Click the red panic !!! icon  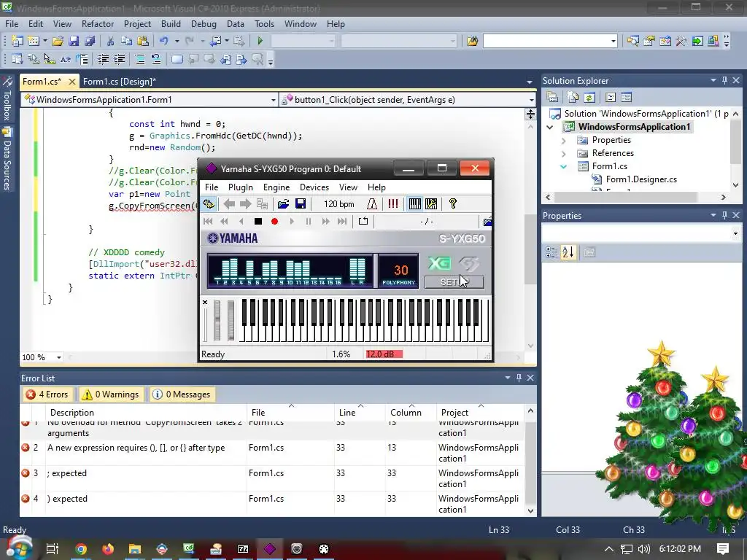(393, 204)
